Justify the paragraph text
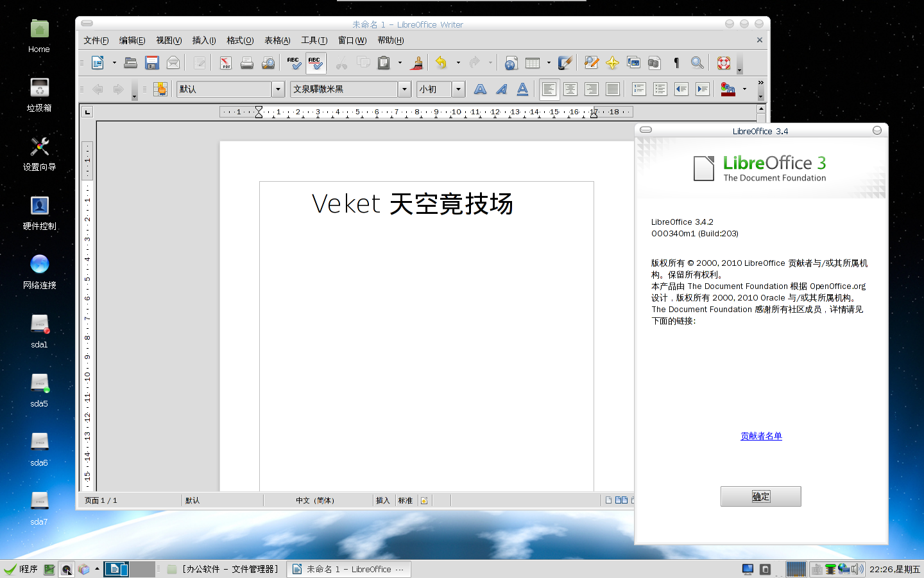 point(613,89)
